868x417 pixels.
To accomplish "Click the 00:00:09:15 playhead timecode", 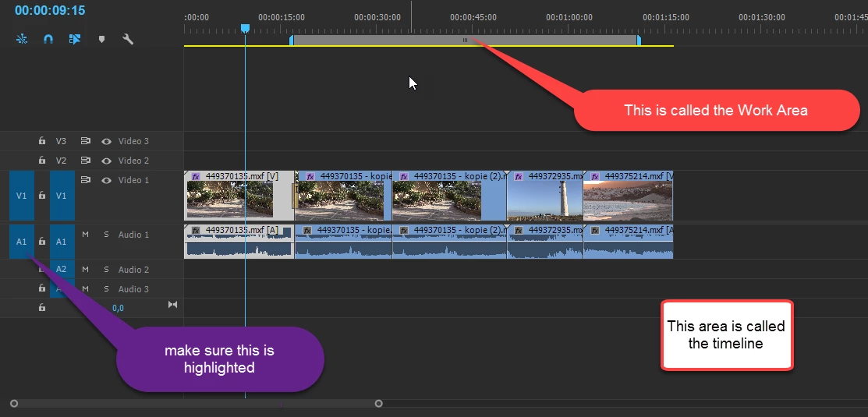I will pyautogui.click(x=50, y=10).
